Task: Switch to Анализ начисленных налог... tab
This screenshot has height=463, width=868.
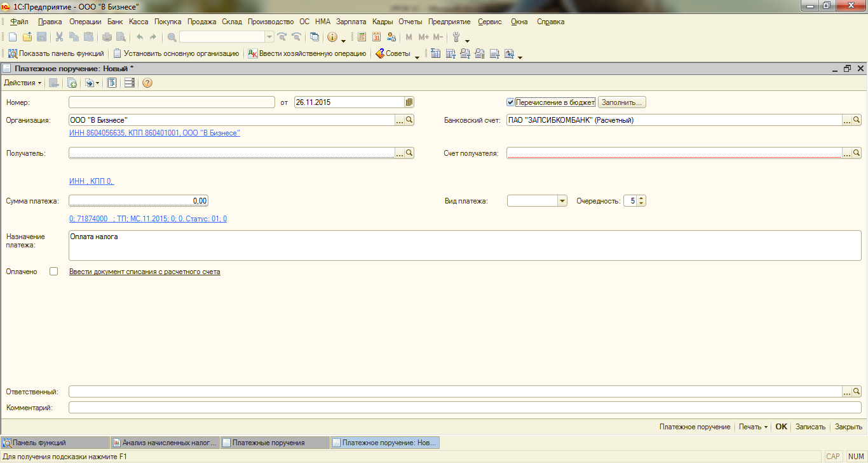Action: point(165,443)
